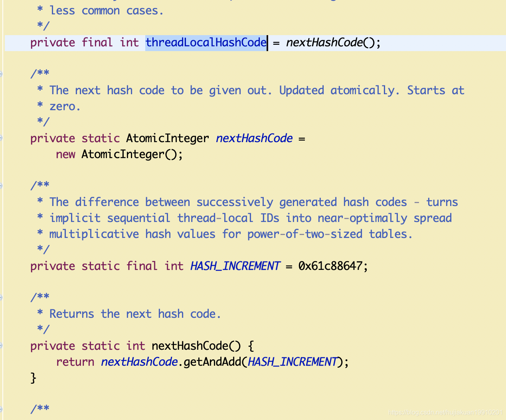Select the highlighted threadLocalHashCode identifier
506x420 pixels.
(x=206, y=42)
